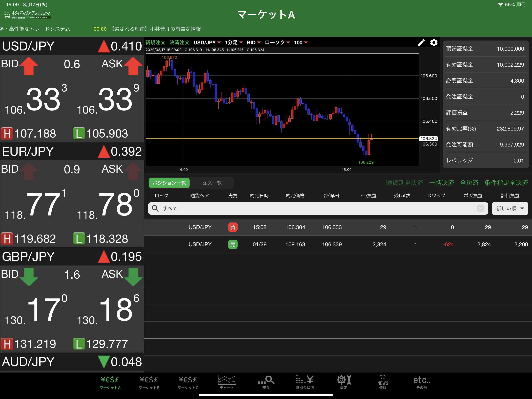
Task: Tap 全決済 settle all link
Action: [469, 183]
